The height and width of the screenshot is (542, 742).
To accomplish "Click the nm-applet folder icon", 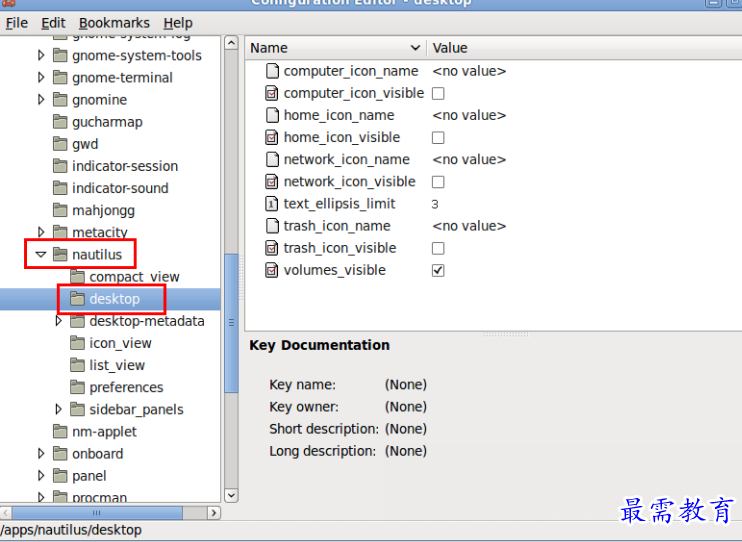I will (60, 431).
